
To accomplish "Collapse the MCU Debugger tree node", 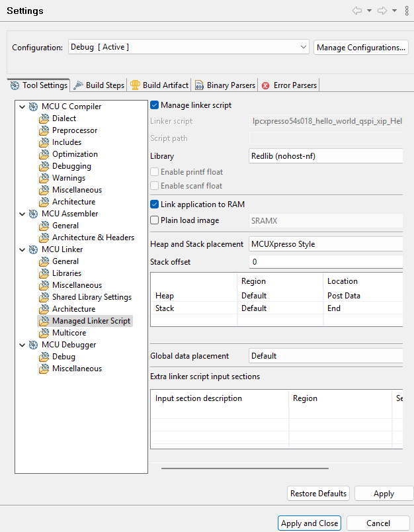I will click(22, 345).
